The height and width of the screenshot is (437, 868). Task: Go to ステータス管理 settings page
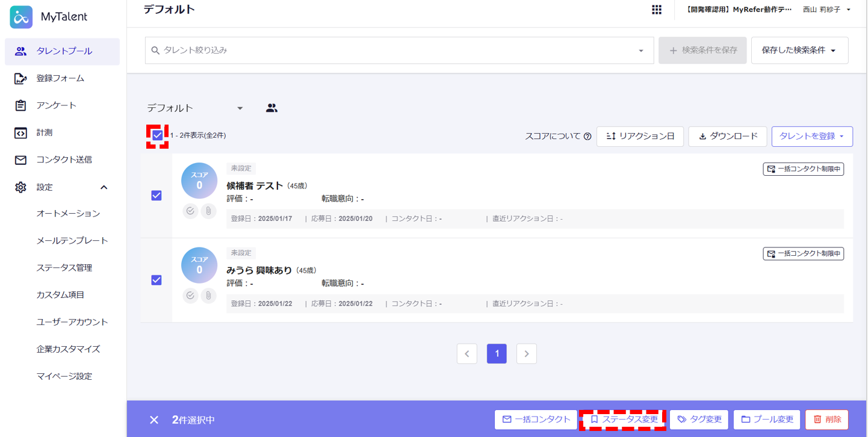pos(64,268)
